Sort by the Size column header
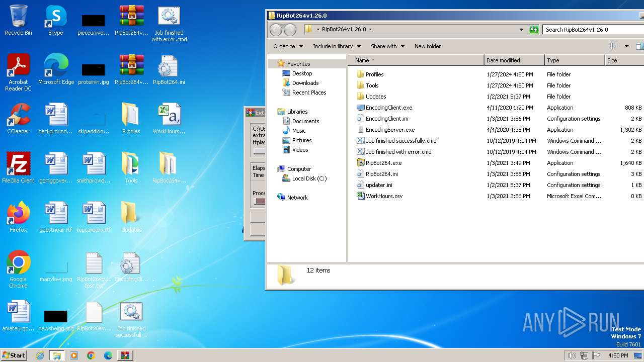This screenshot has height=362, width=644. tap(624, 60)
